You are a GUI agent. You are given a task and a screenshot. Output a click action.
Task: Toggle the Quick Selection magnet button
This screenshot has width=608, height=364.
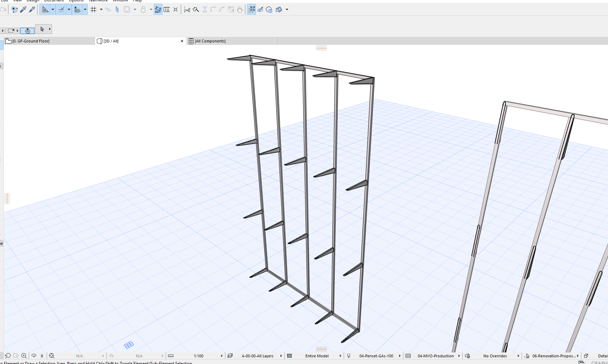[x=27, y=31]
